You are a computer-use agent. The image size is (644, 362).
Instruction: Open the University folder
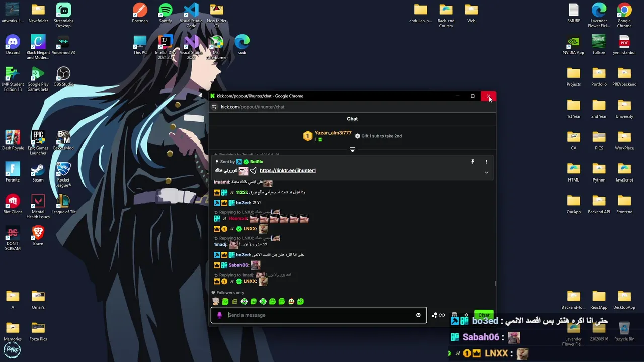[624, 109]
